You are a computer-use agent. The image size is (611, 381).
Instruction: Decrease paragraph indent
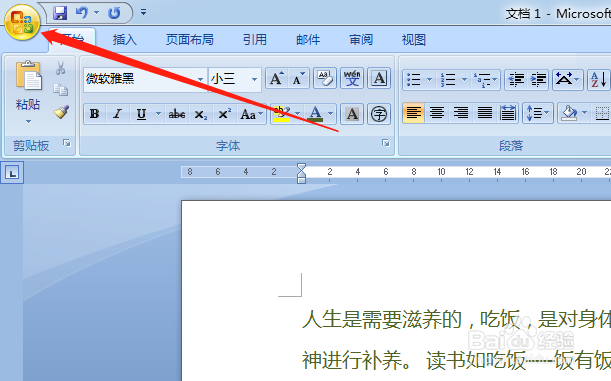click(516, 79)
